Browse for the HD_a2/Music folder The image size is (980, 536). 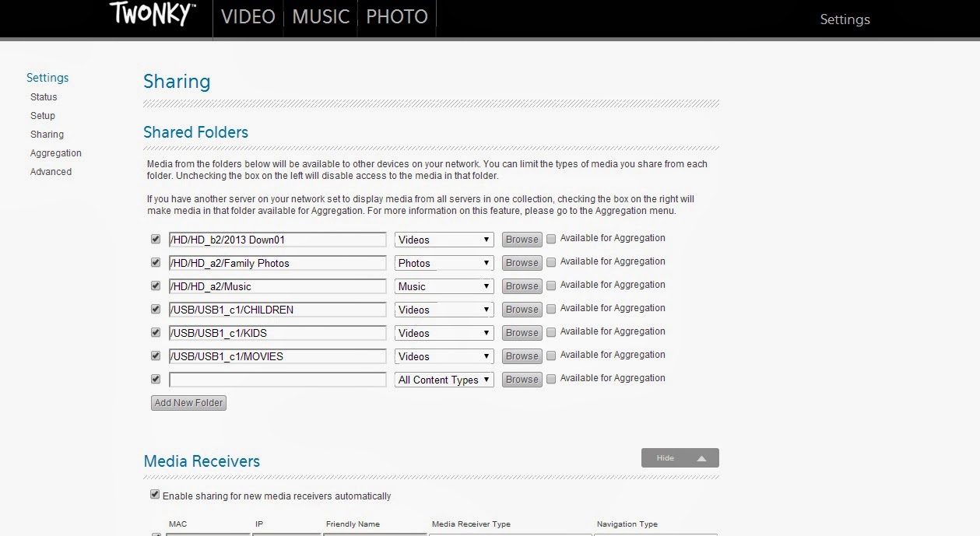[522, 286]
